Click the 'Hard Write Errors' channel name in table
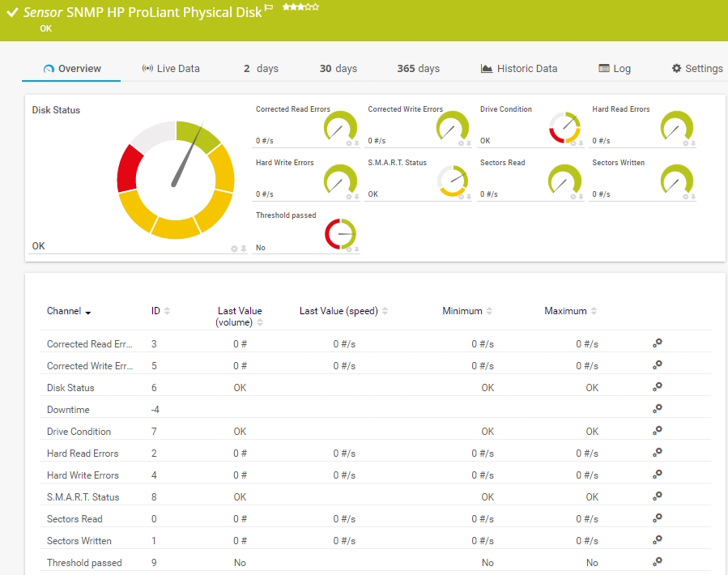 [x=83, y=475]
